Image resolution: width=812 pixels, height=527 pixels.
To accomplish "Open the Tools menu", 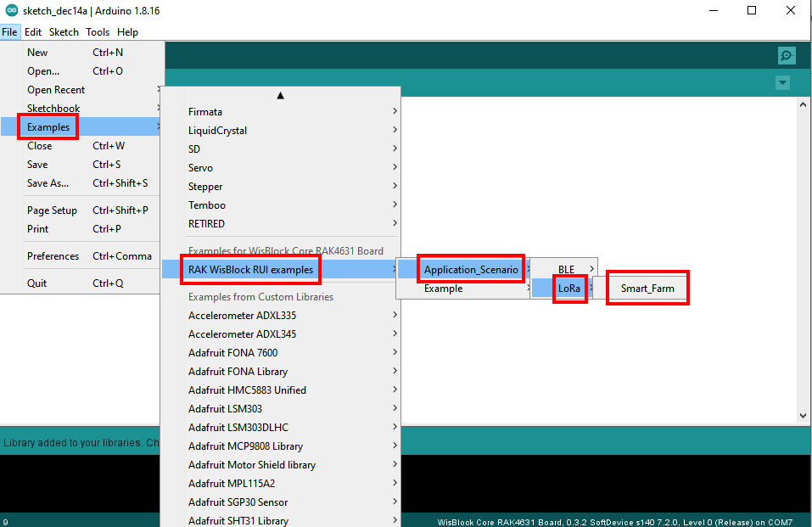I will coord(98,32).
